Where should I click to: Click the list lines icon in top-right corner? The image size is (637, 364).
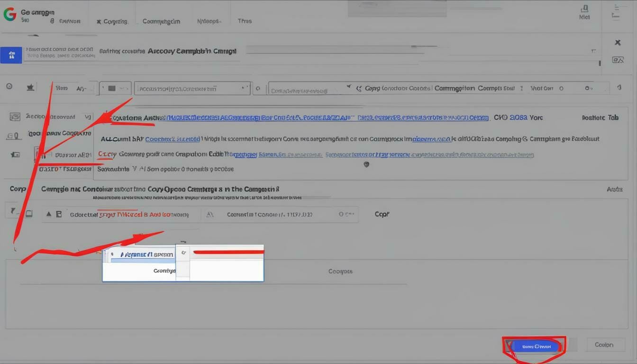tap(616, 12)
